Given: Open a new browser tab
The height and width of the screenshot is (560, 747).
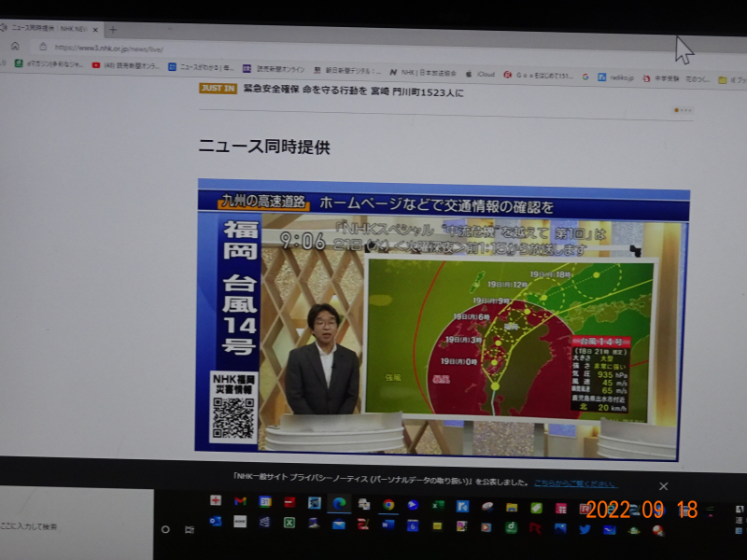Looking at the screenshot, I should click(x=113, y=30).
